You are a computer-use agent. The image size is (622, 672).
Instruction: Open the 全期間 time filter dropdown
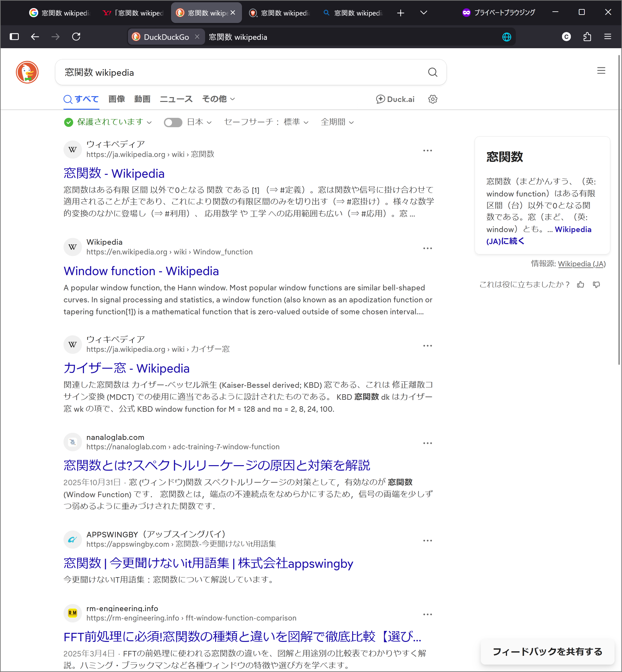coord(337,122)
